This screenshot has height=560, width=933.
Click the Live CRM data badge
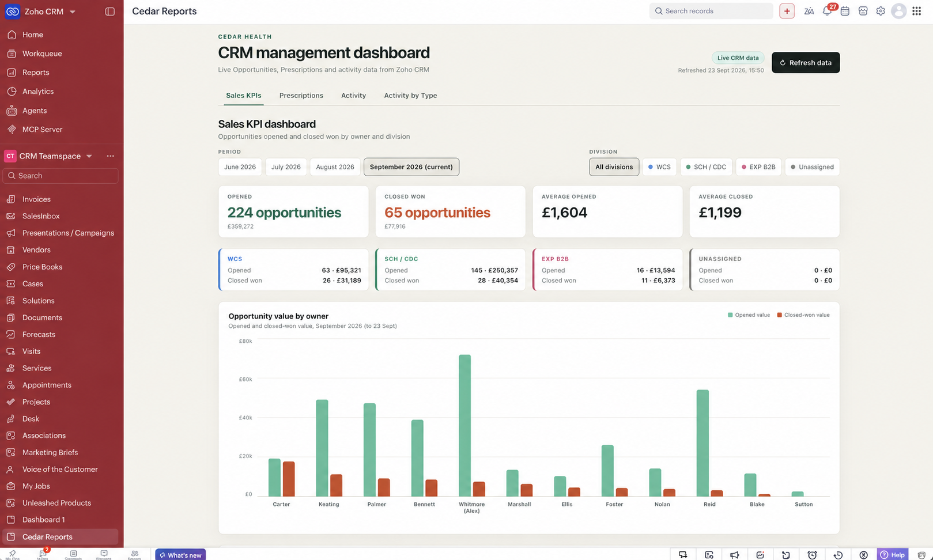(x=738, y=58)
